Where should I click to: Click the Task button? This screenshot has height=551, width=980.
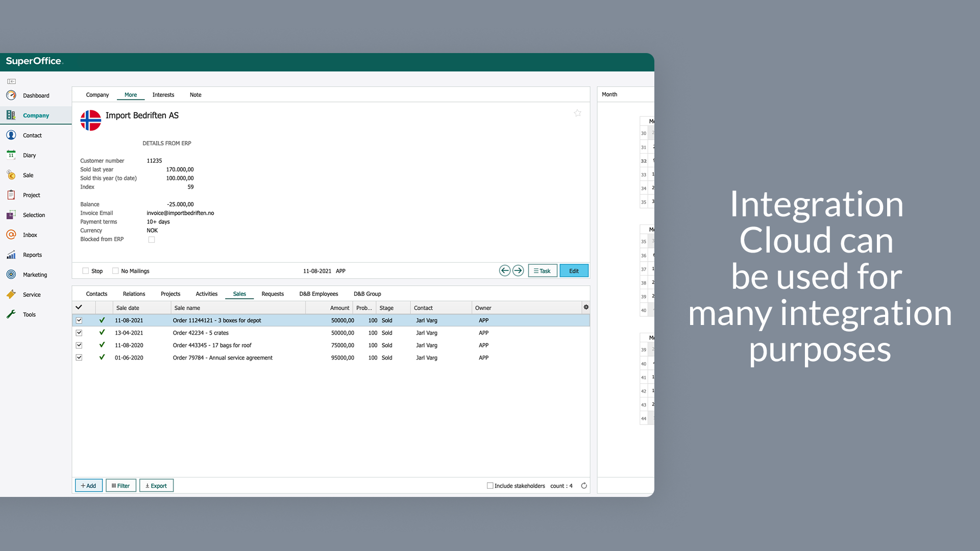(542, 270)
